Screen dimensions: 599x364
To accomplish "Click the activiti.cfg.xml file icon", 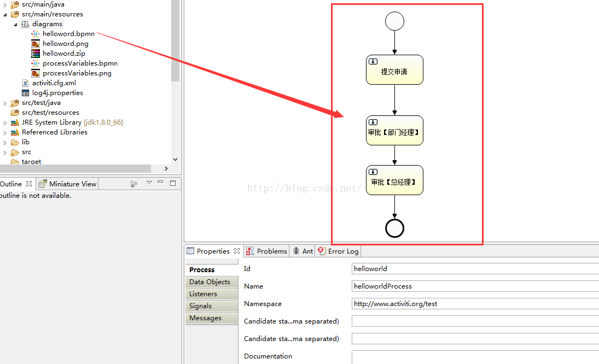I will click(25, 83).
